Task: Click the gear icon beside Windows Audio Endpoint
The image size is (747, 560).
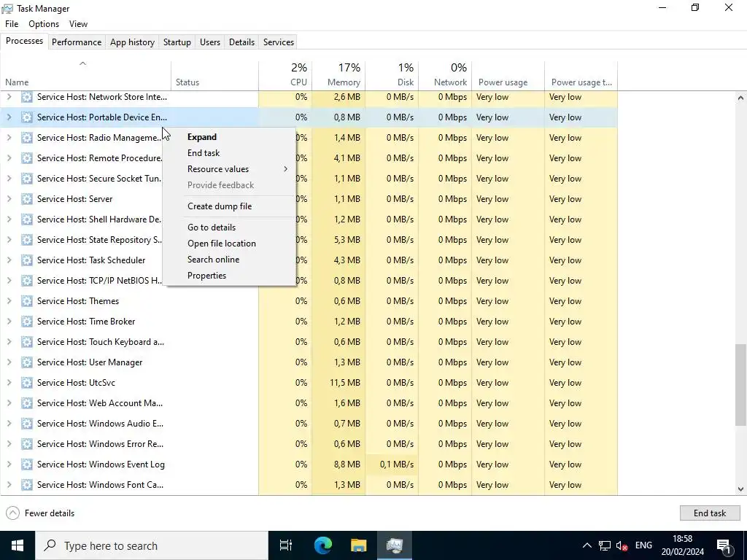Action: 27,424
